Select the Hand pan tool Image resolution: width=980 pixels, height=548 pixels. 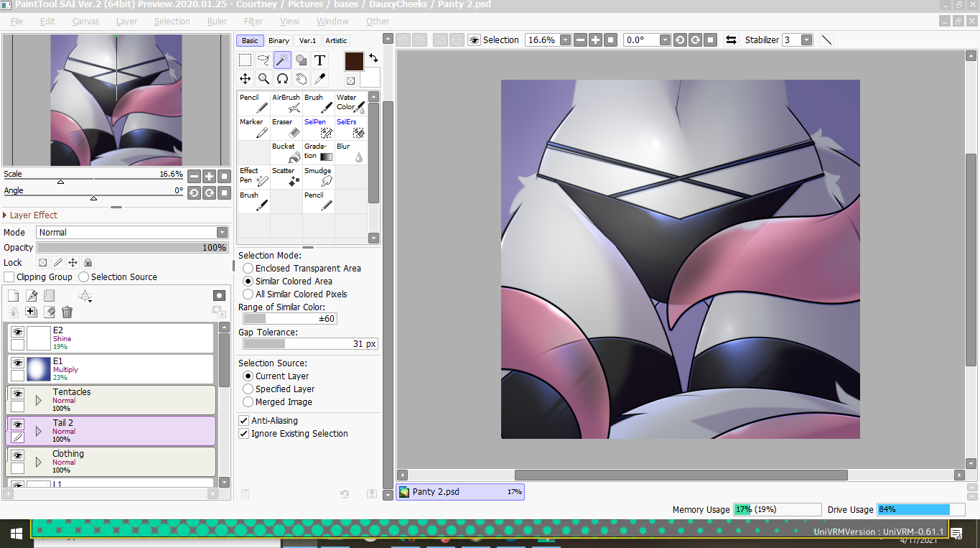point(301,79)
